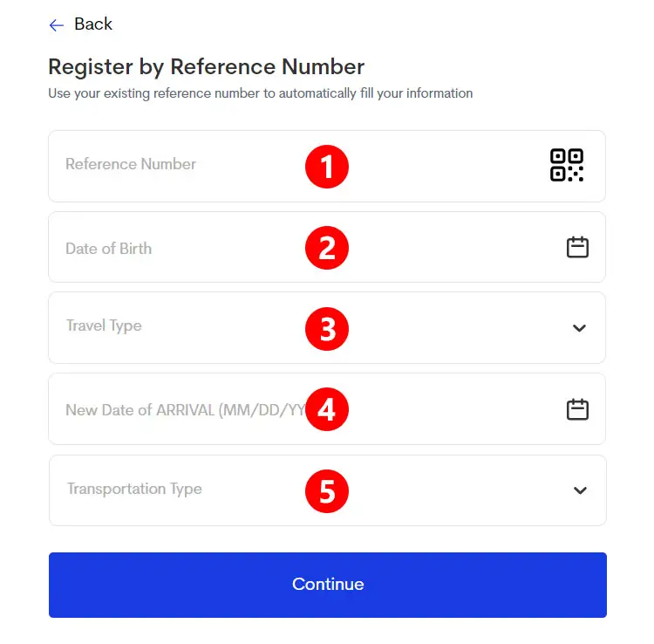The height and width of the screenshot is (644, 654).
Task: Open the Travel Type dropdown field
Action: click(x=327, y=327)
